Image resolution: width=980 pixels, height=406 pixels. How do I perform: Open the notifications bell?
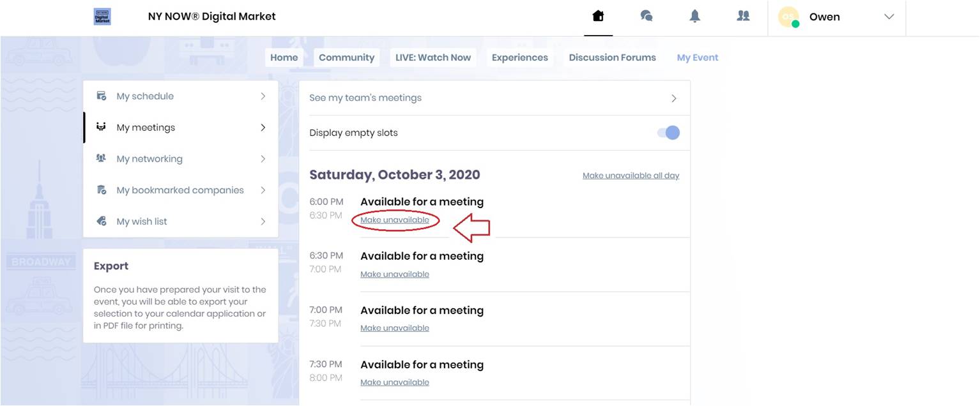pyautogui.click(x=695, y=17)
